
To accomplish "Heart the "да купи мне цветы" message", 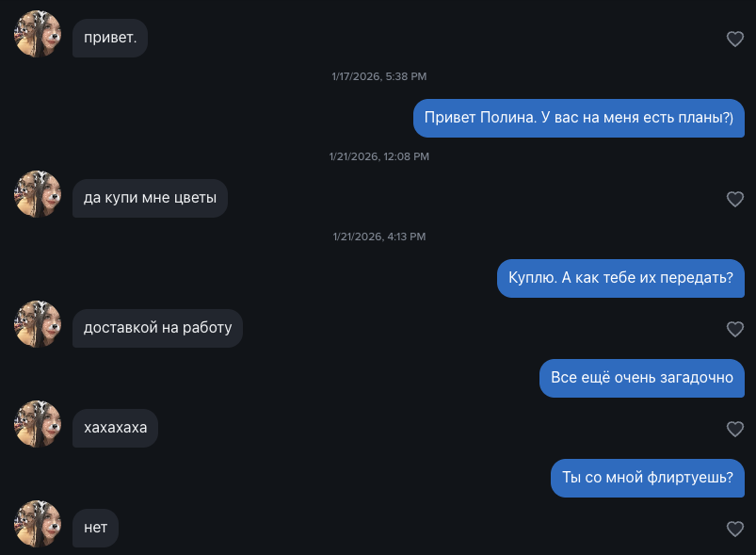I will [735, 199].
